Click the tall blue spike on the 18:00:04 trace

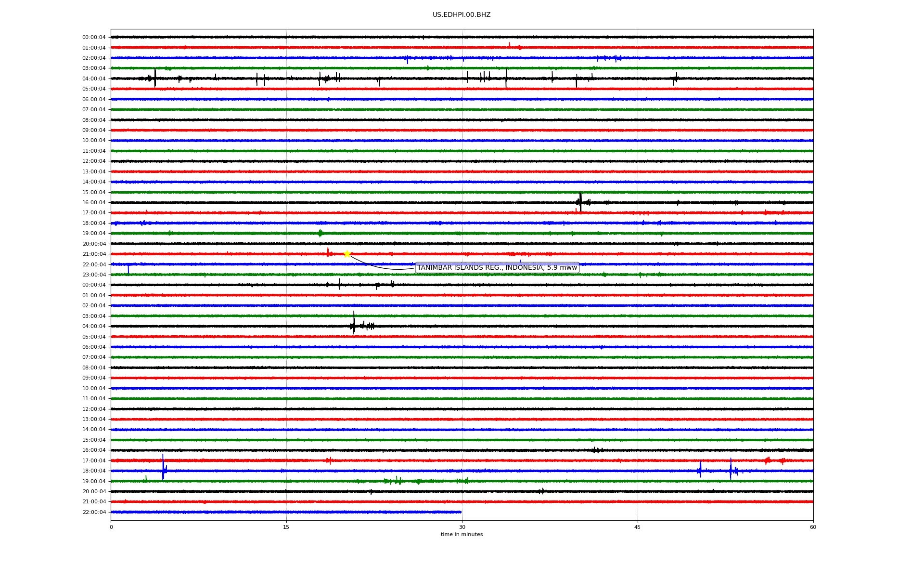click(163, 466)
